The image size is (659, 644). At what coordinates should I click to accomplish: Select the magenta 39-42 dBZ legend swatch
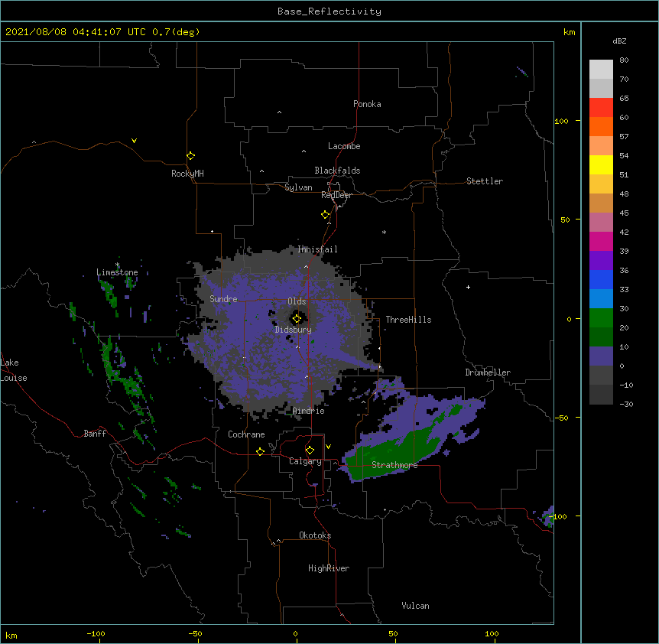point(601,241)
